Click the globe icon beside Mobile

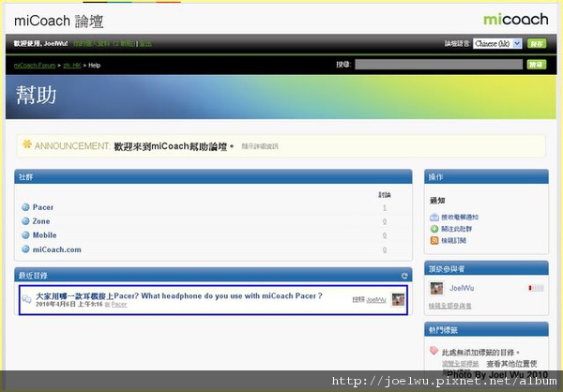(x=25, y=235)
